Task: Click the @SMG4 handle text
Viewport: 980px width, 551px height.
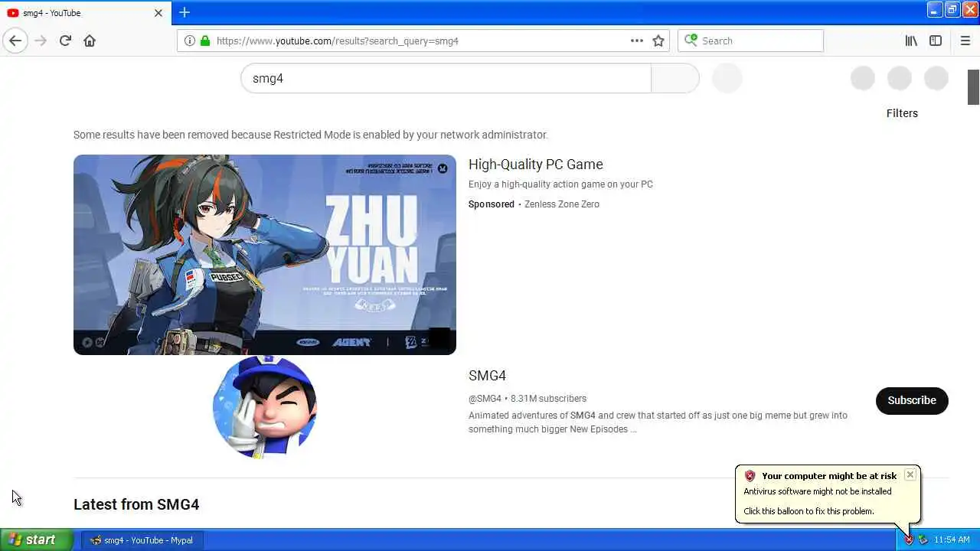Action: click(485, 399)
